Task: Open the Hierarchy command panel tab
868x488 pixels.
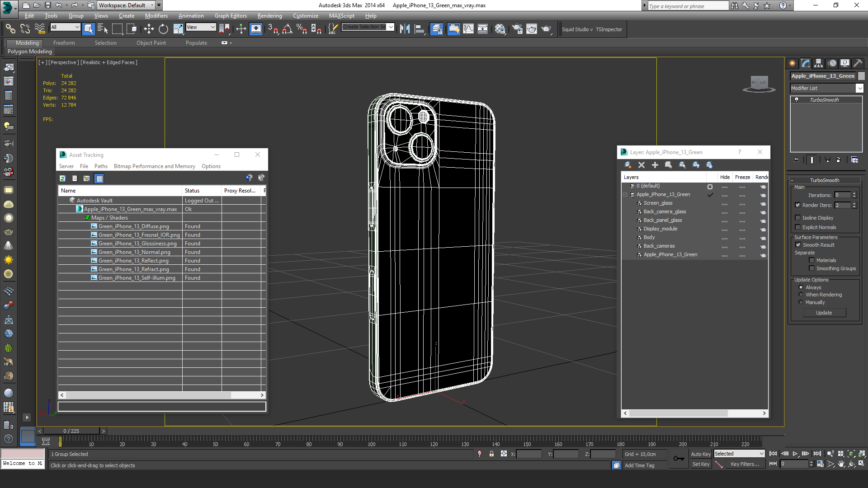Action: pos(819,63)
